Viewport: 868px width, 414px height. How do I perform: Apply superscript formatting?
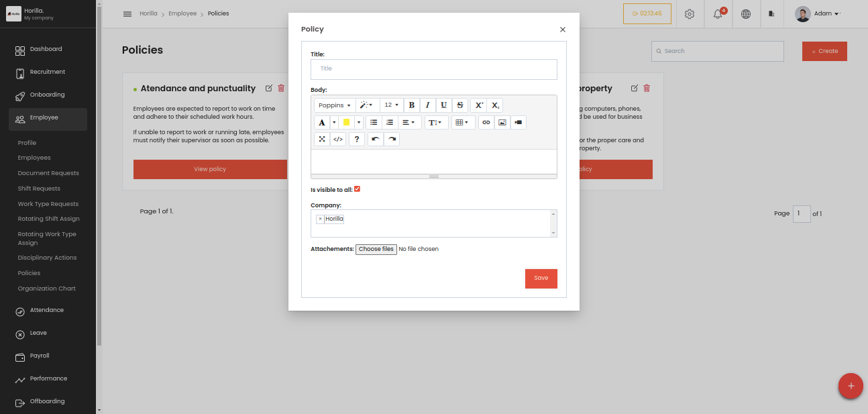(x=479, y=105)
